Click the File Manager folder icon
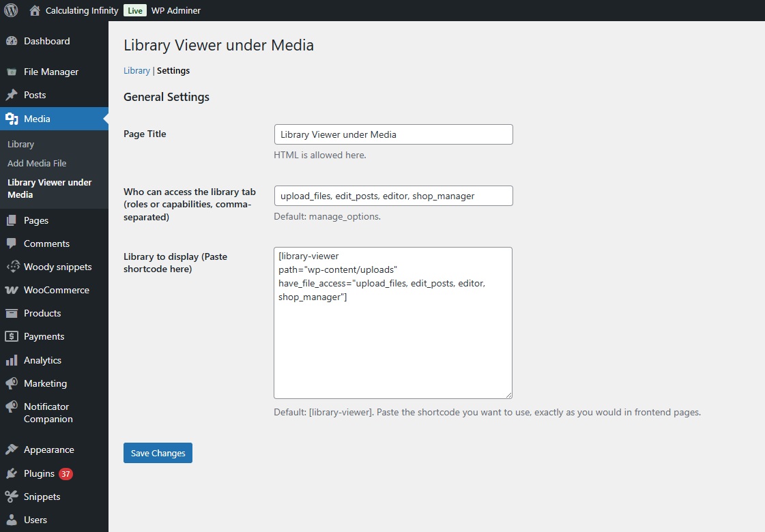765x532 pixels. coord(12,72)
